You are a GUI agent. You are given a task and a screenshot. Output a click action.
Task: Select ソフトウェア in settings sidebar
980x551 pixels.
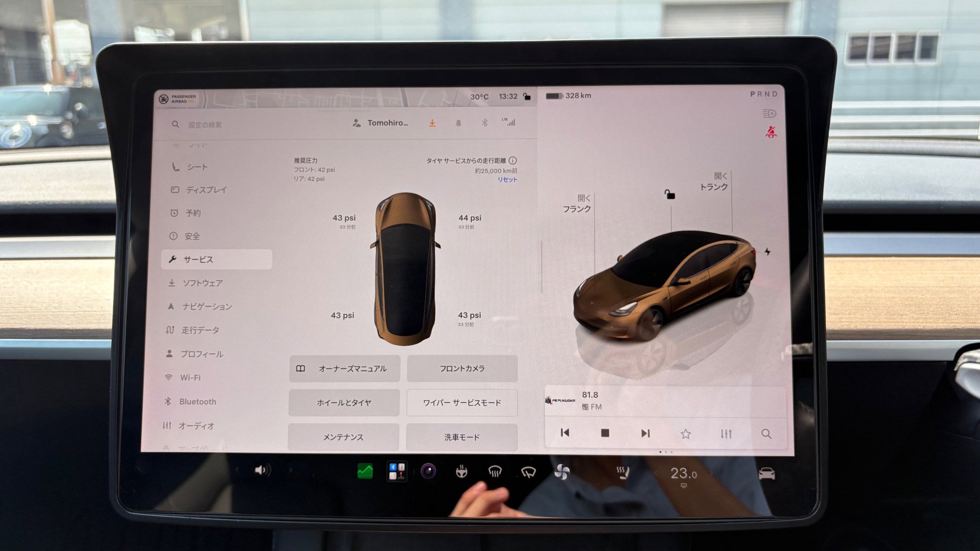(196, 283)
